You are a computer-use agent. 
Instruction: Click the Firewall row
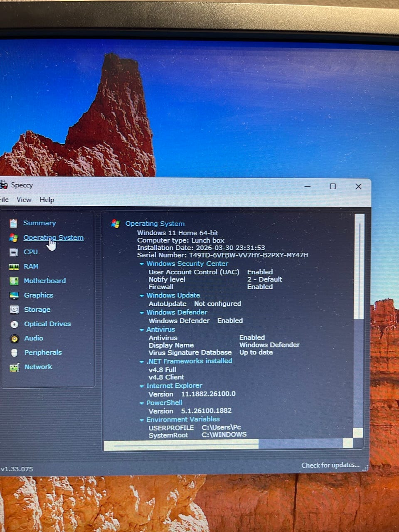pos(211,287)
